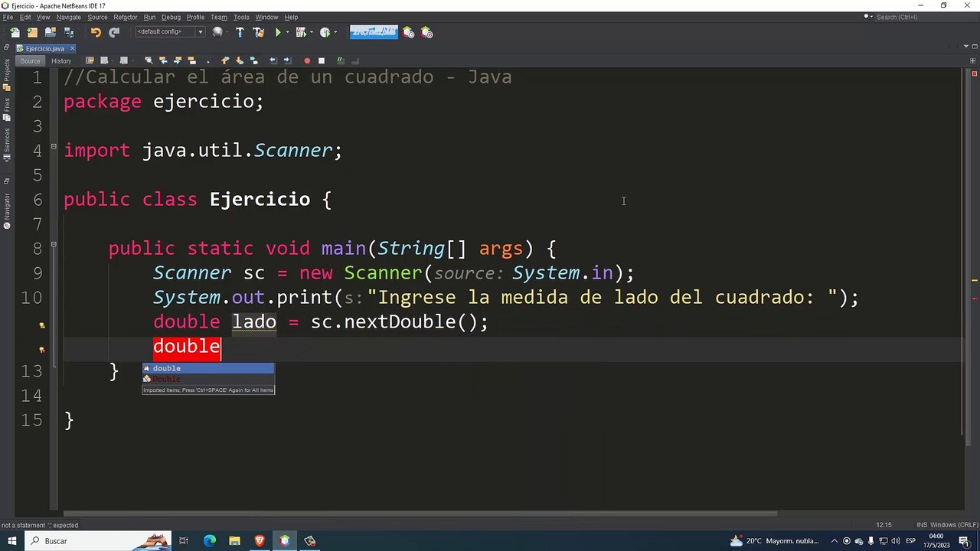Image resolution: width=980 pixels, height=551 pixels.
Task: Jump to Next Bookmark icon
Action: pyautogui.click(x=240, y=60)
